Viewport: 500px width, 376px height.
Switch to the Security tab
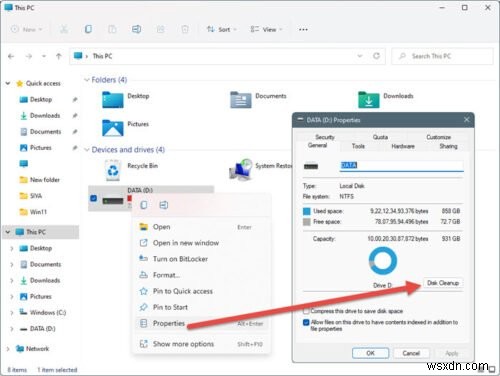[x=325, y=137]
